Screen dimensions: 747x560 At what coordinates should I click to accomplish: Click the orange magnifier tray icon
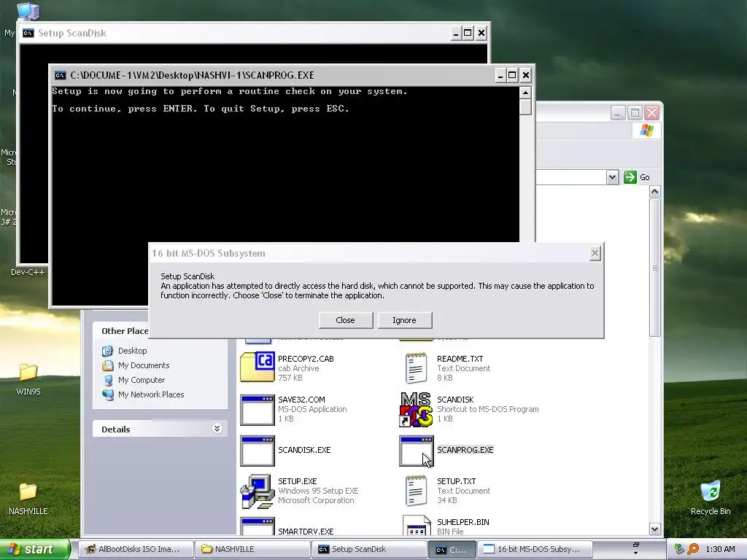693,549
